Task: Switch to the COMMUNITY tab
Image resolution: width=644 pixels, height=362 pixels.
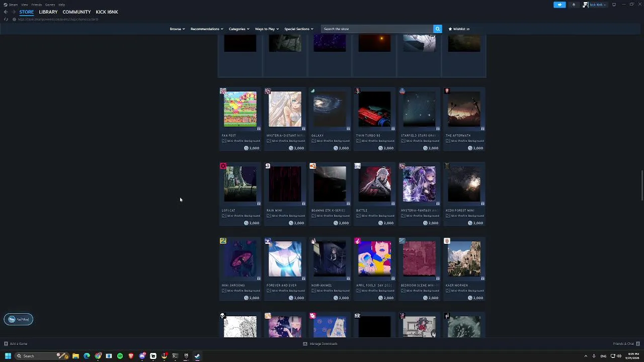Action: coord(76,12)
